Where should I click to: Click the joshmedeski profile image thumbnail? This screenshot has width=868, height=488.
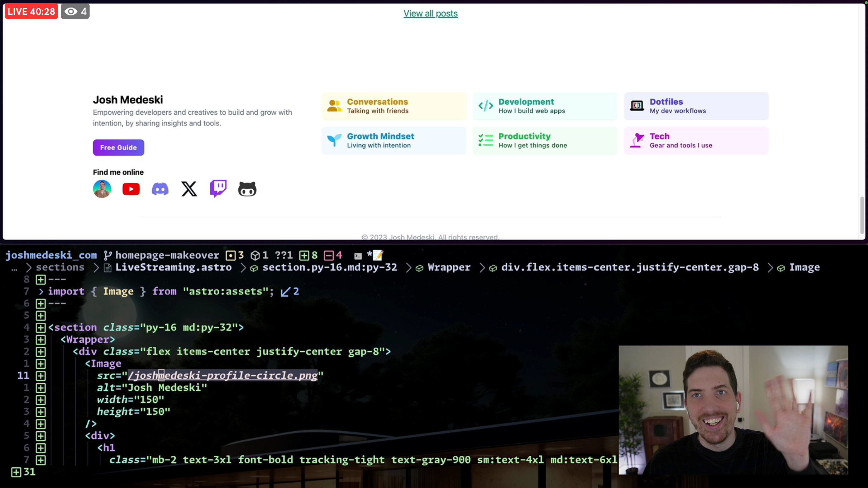tap(102, 189)
